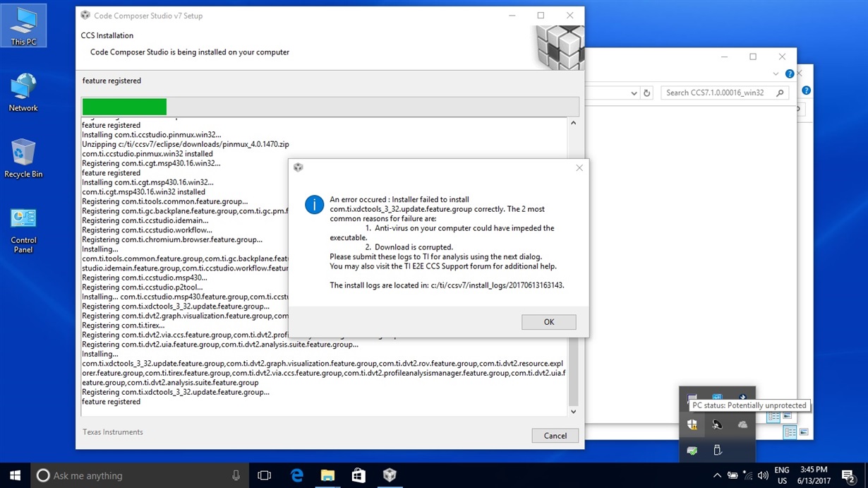The height and width of the screenshot is (488, 868).
Task: Click the refresh icon next to the address bar
Action: click(646, 93)
